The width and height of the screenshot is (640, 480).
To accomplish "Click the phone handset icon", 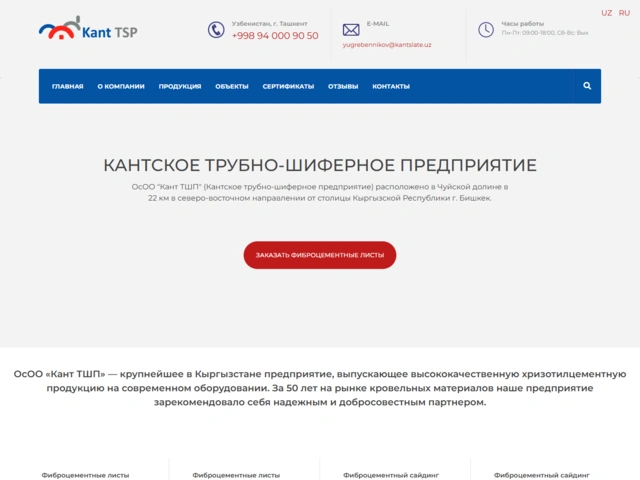I will [216, 30].
